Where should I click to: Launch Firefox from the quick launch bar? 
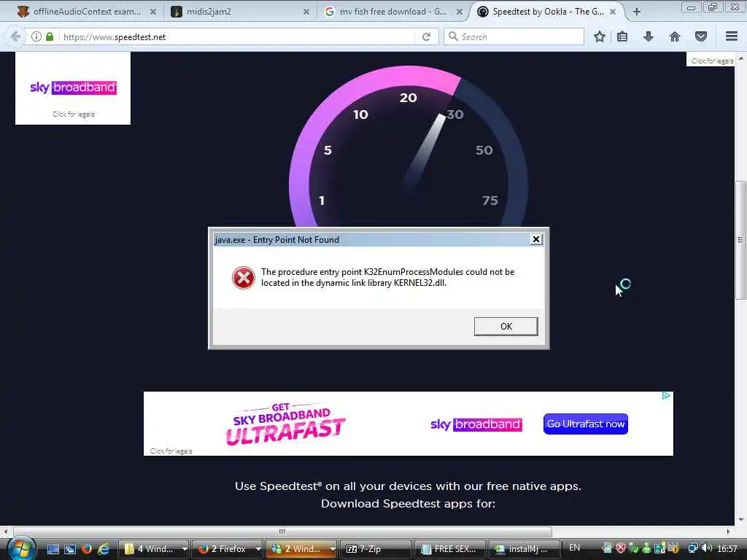[87, 548]
